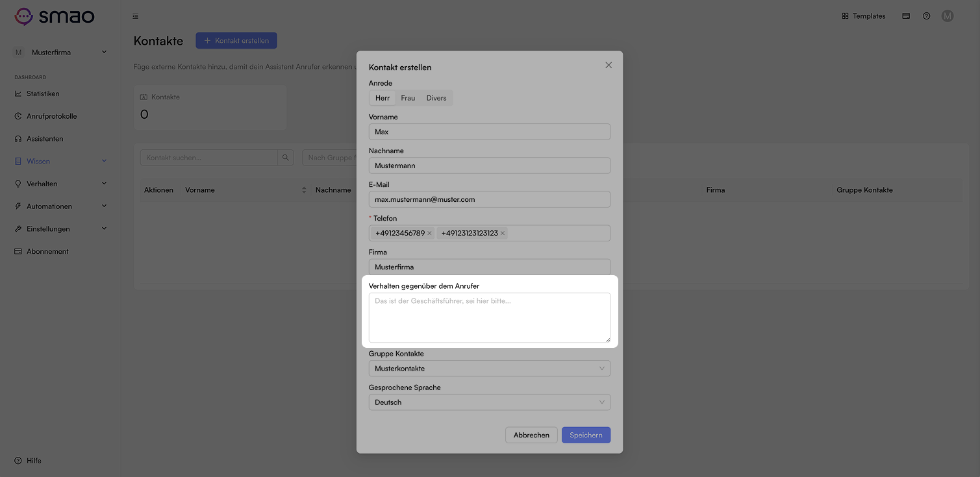Remove phone number +49123456789 tag
The height and width of the screenshot is (477, 980).
coord(429,233)
